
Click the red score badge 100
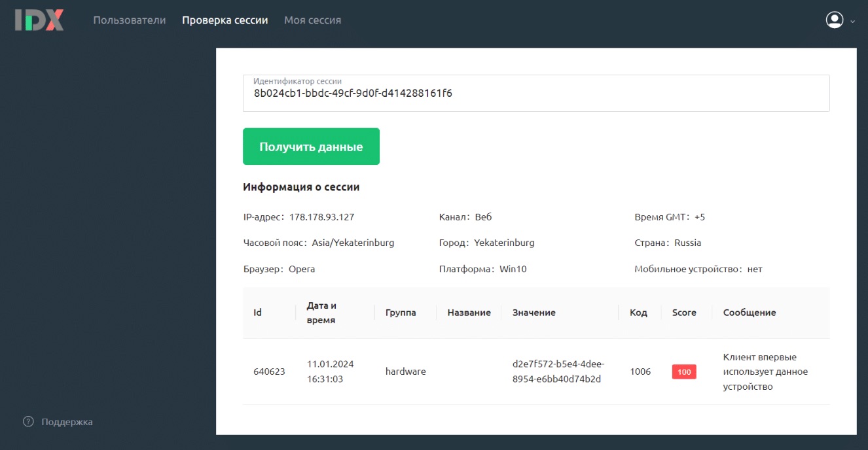tap(684, 372)
